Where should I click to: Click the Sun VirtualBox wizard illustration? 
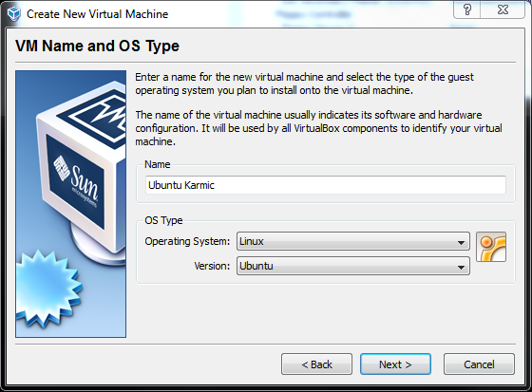coord(70,204)
